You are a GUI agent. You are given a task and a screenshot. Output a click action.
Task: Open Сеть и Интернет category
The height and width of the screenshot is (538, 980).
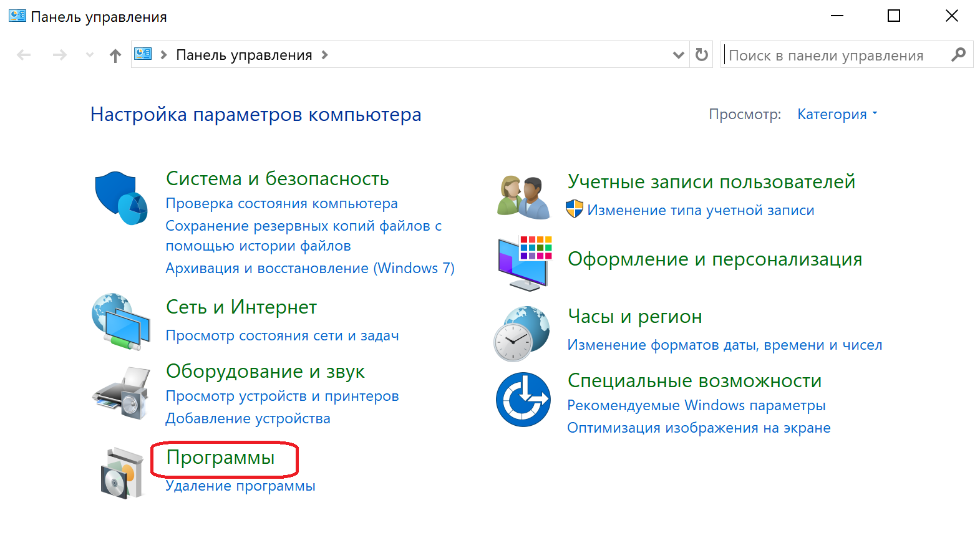[x=241, y=307]
